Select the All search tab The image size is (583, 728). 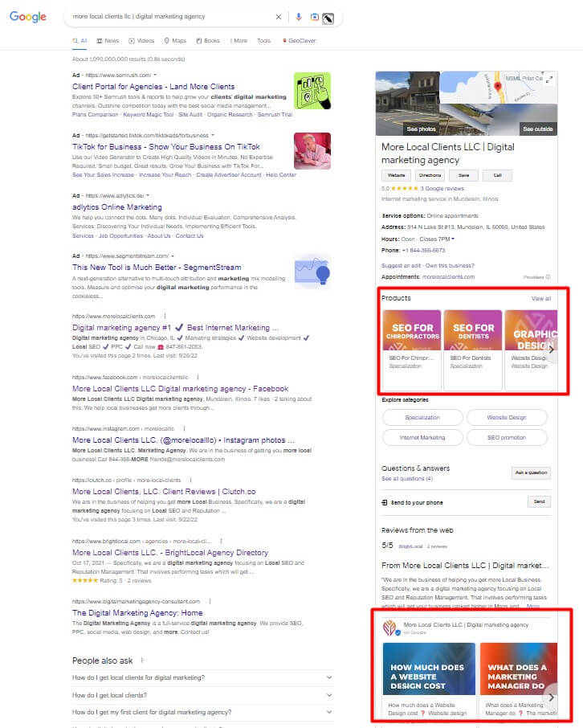[79, 41]
